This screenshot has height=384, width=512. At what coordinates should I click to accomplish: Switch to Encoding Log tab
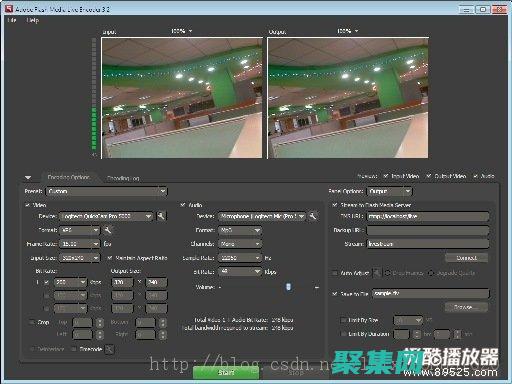pyautogui.click(x=123, y=178)
